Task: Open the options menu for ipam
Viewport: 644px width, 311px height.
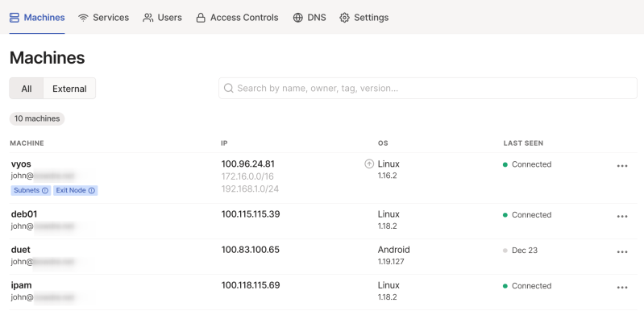Action: point(622,288)
